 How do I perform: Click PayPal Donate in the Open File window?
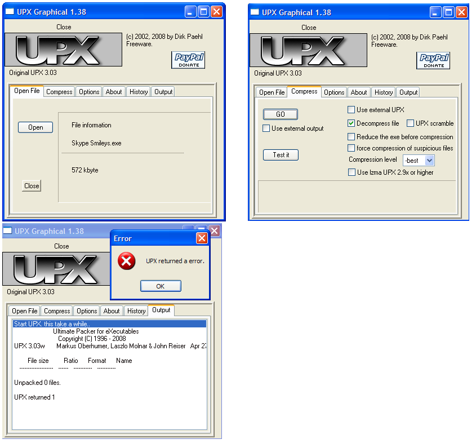coord(188,60)
